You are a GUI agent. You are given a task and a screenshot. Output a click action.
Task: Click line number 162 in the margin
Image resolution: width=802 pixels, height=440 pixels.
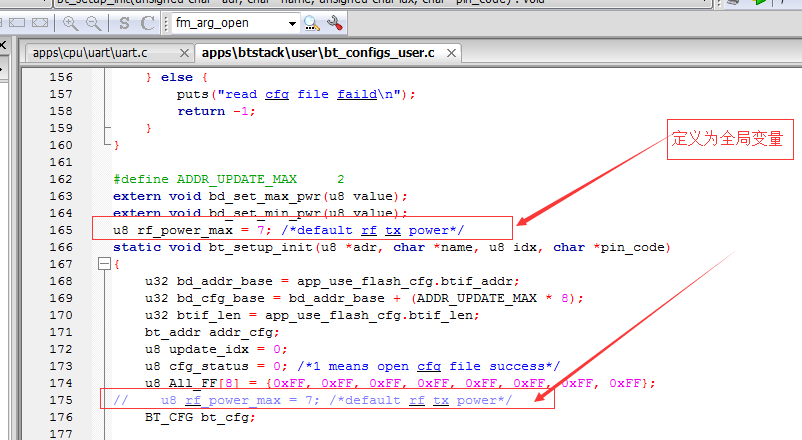coord(61,179)
